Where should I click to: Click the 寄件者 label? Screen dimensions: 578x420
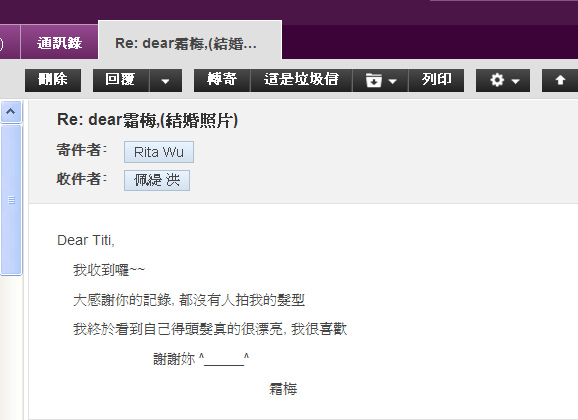(x=81, y=150)
